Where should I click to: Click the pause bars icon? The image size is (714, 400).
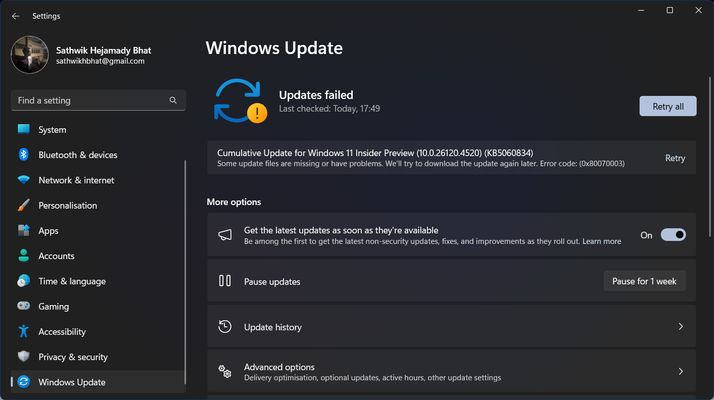tap(225, 281)
